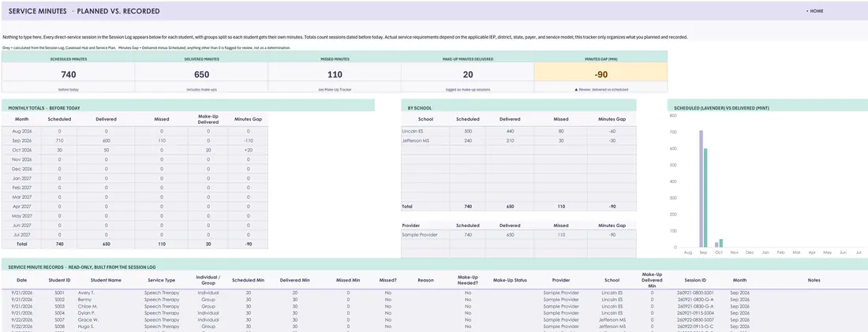Click the Individual / Group column header
Viewport: 868px width, 332px height.
tap(208, 280)
